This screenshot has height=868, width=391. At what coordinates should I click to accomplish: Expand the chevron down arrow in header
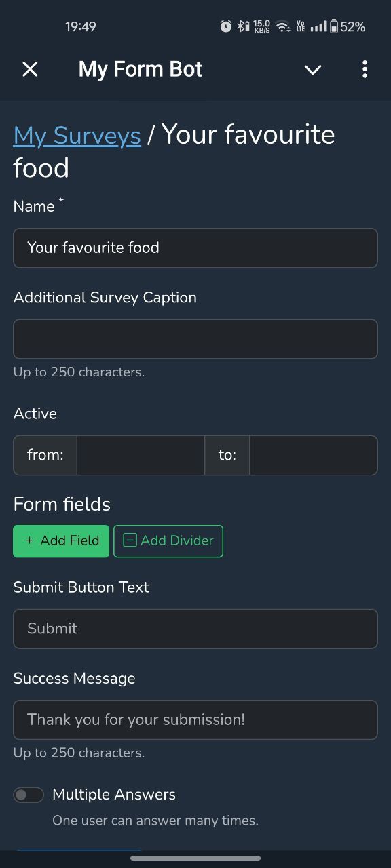[x=312, y=70]
